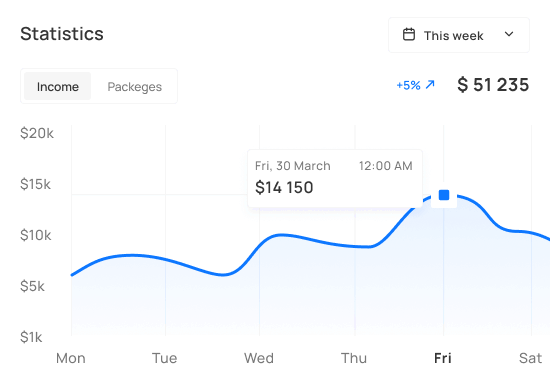Click the calendar icon beside This week

pyautogui.click(x=409, y=35)
